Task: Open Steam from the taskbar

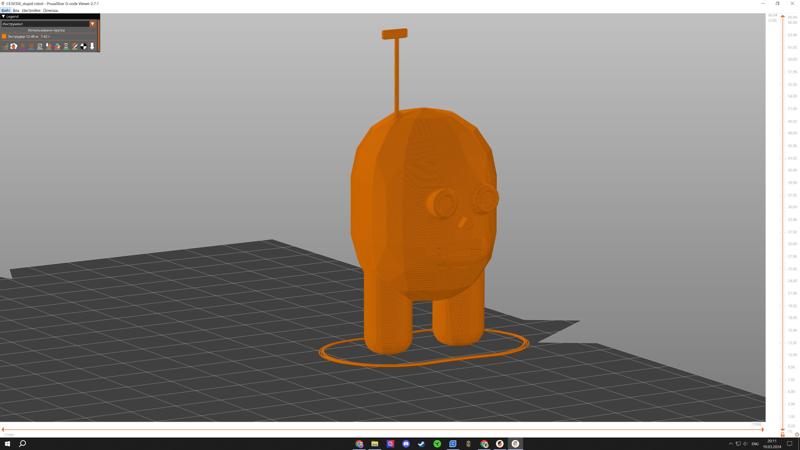Action: (x=421, y=444)
